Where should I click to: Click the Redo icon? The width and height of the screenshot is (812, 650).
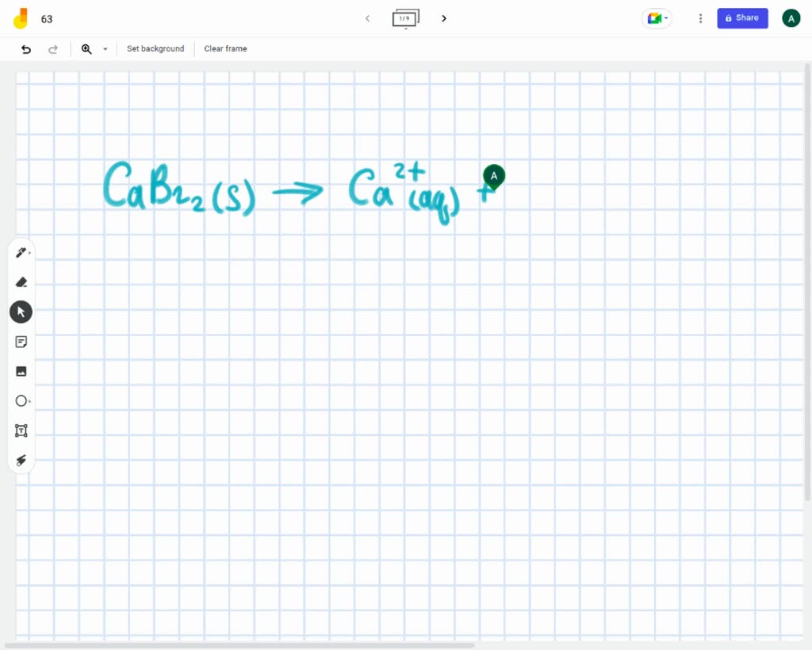(53, 49)
